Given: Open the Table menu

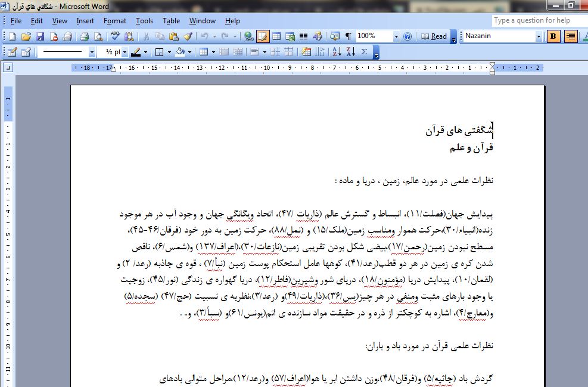Looking at the screenshot, I should click(171, 20).
